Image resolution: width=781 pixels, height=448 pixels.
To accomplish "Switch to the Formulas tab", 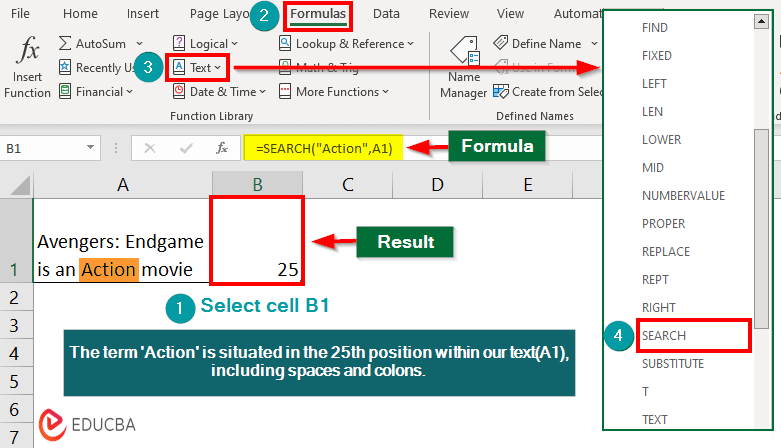I will (x=318, y=13).
